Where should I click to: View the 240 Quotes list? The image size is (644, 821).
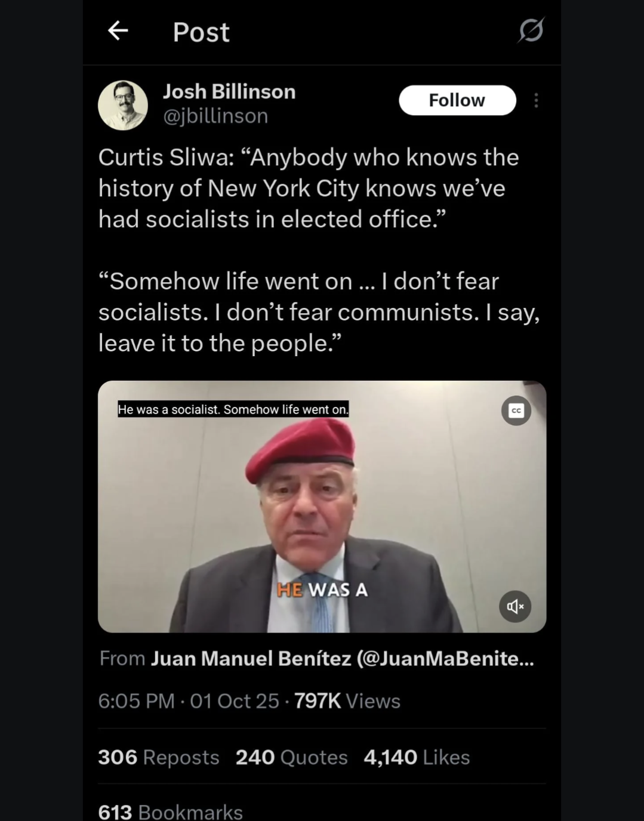(x=291, y=757)
